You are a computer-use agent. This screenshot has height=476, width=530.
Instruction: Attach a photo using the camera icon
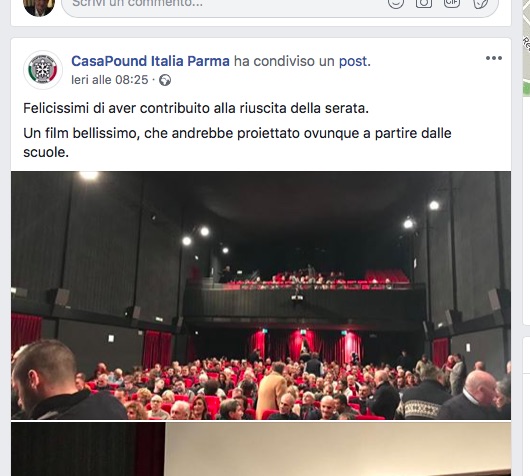[424, 3]
